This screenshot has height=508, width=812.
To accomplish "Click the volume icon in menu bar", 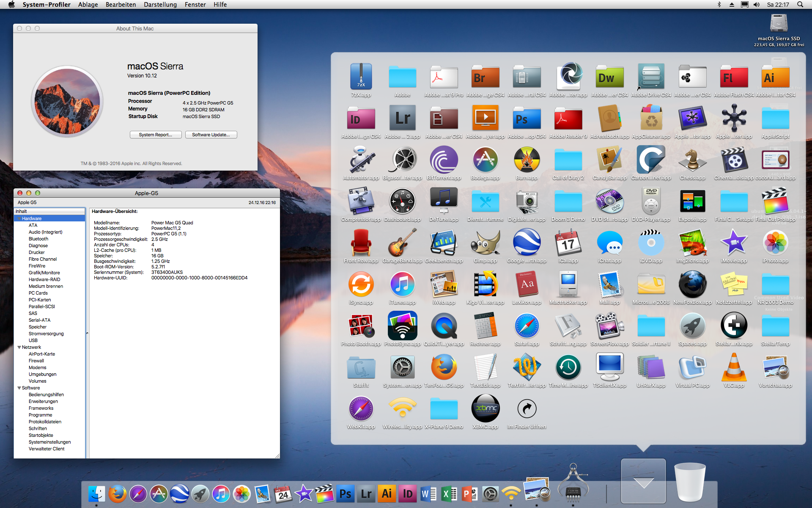I will tap(757, 5).
